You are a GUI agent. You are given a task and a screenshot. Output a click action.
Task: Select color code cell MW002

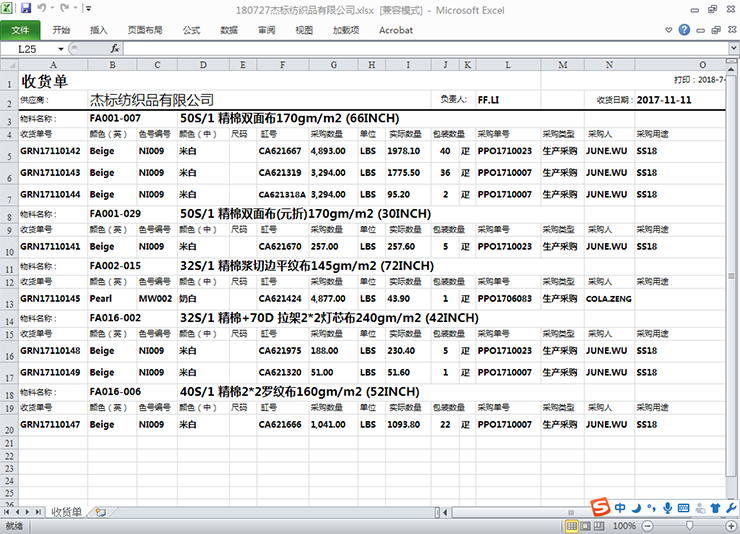tap(155, 299)
